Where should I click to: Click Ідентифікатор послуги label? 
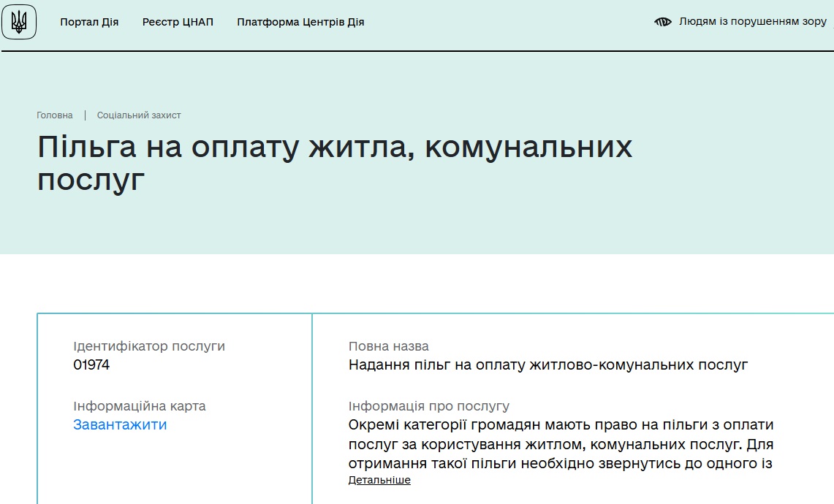pos(150,345)
